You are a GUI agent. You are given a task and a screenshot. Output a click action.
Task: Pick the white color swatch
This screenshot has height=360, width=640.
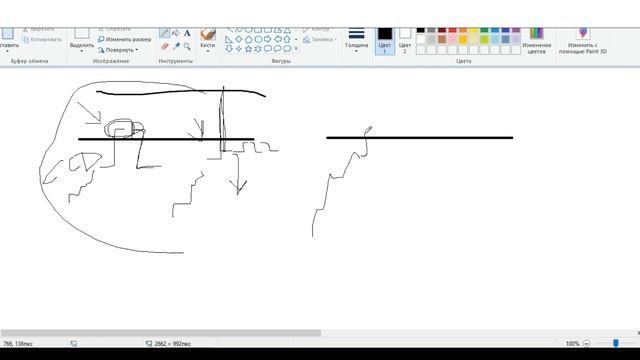point(421,39)
